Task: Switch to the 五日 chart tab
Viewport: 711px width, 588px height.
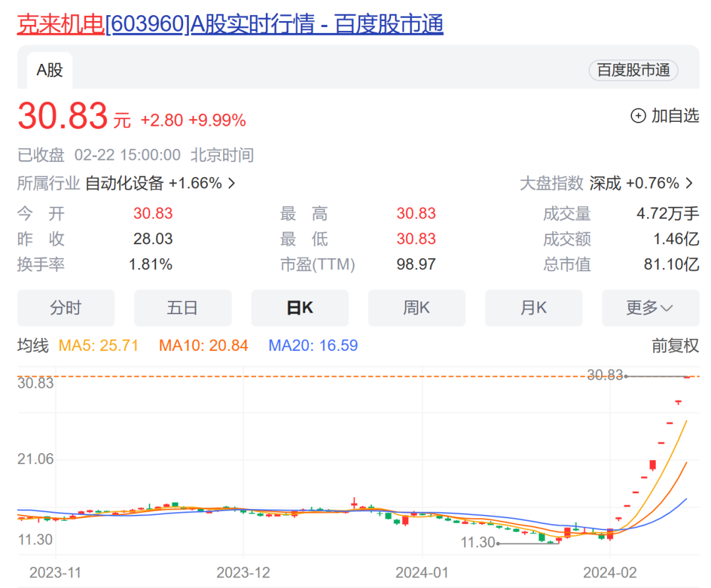Action: [x=183, y=307]
